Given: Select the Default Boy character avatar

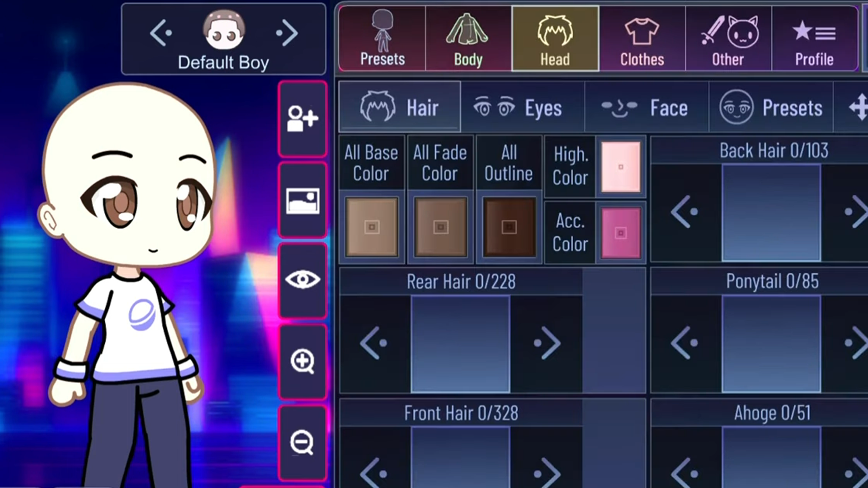Looking at the screenshot, I should point(224,30).
